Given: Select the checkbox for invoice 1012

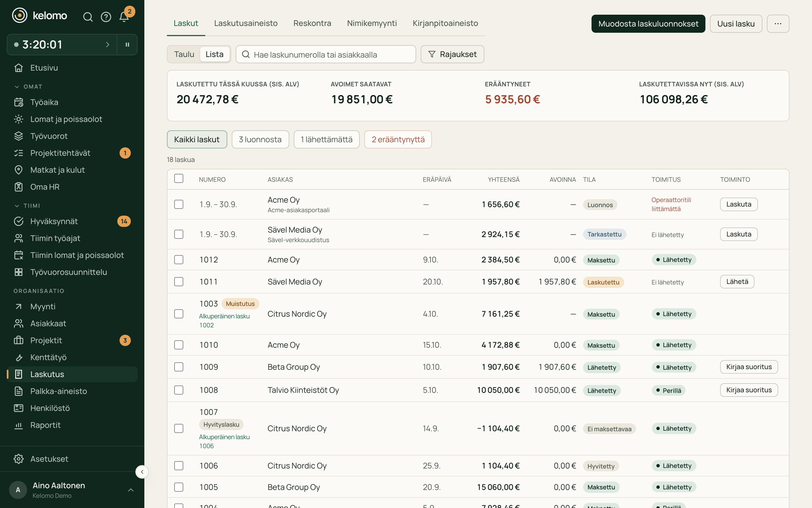Looking at the screenshot, I should tap(179, 260).
